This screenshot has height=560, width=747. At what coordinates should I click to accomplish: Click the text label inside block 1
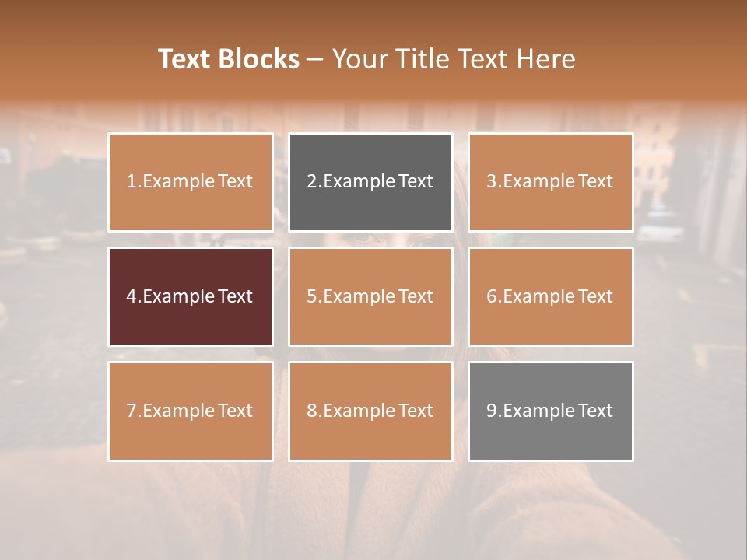189,181
